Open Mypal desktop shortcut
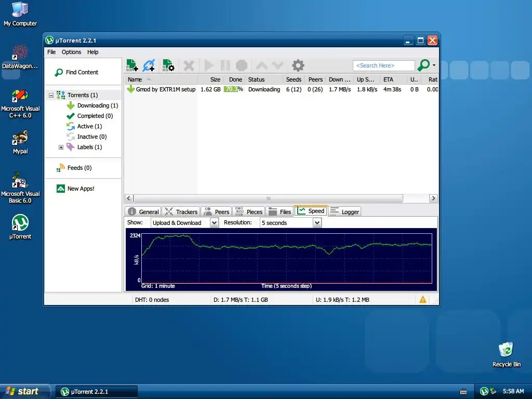 20,142
